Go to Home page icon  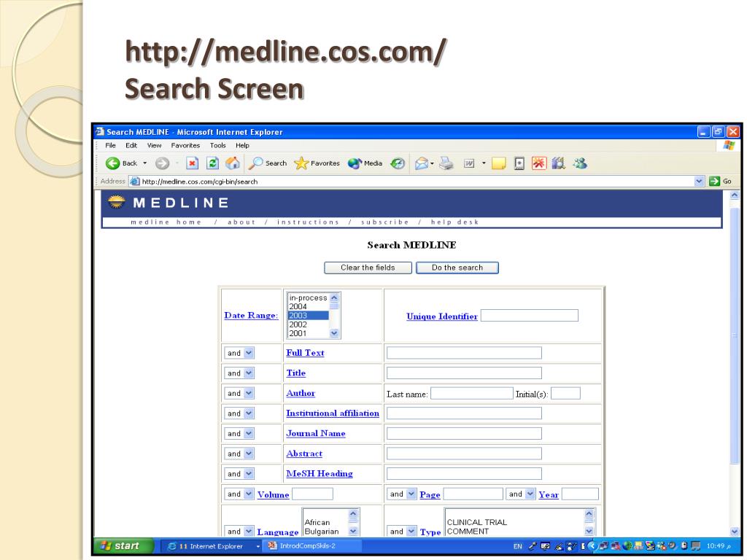coord(233,163)
